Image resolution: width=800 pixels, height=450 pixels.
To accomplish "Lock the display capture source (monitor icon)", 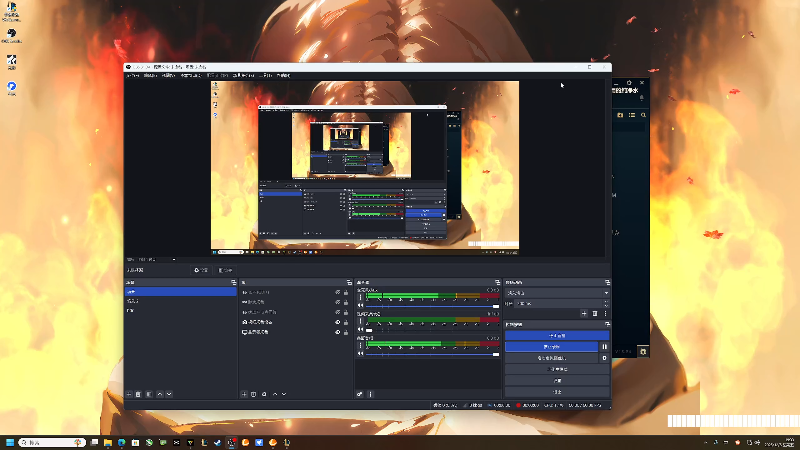I will (346, 332).
